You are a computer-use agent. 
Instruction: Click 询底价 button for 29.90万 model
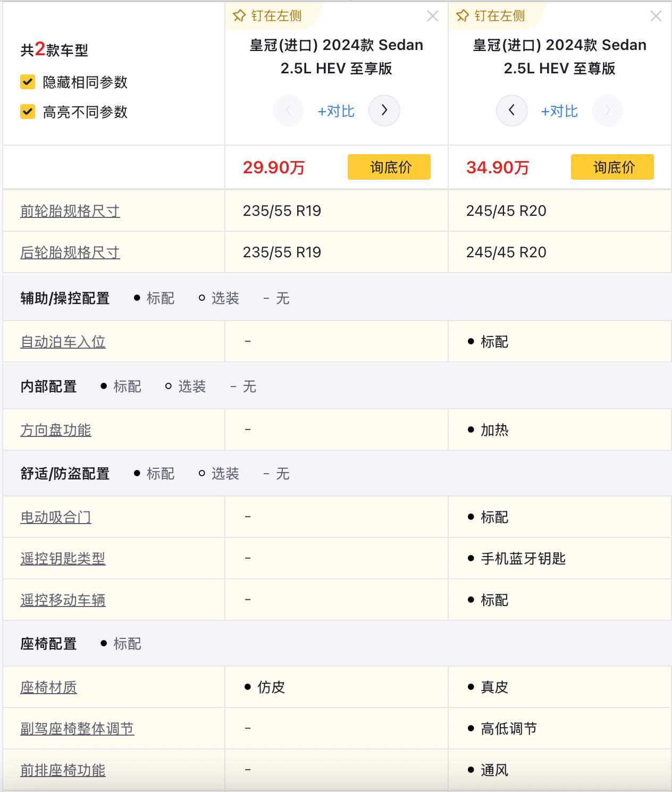(389, 167)
